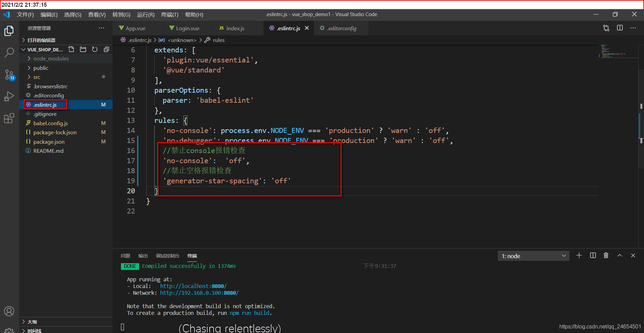Screen dimensions: 644x333
Task: Expand the 时间线 timeline section
Action: 66,331
